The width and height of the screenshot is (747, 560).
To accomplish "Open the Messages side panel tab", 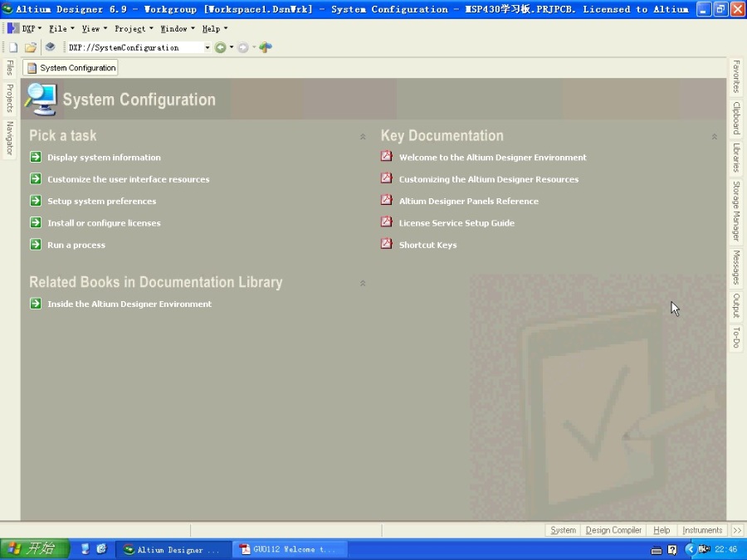I will [736, 268].
